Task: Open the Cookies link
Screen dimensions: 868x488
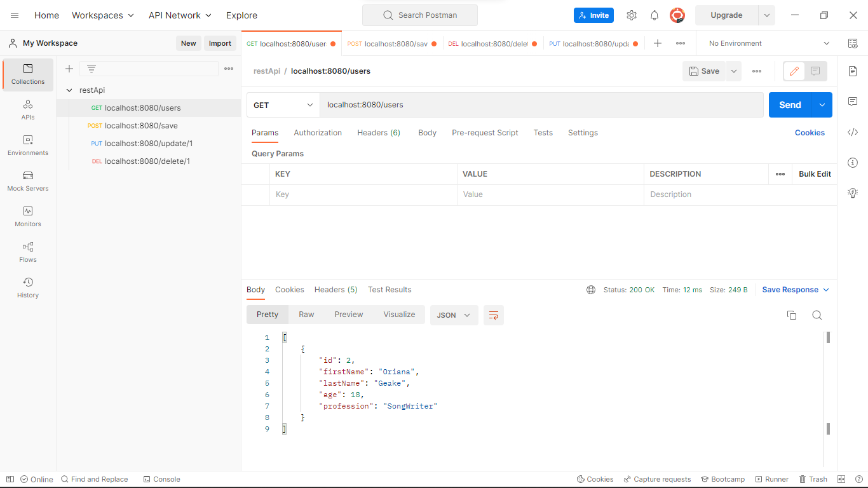Action: pyautogui.click(x=810, y=133)
